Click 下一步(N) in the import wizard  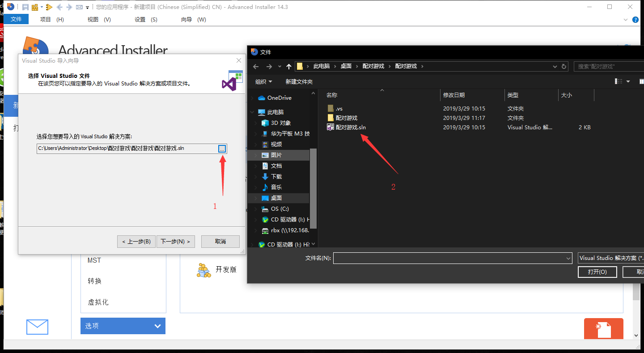pos(175,242)
